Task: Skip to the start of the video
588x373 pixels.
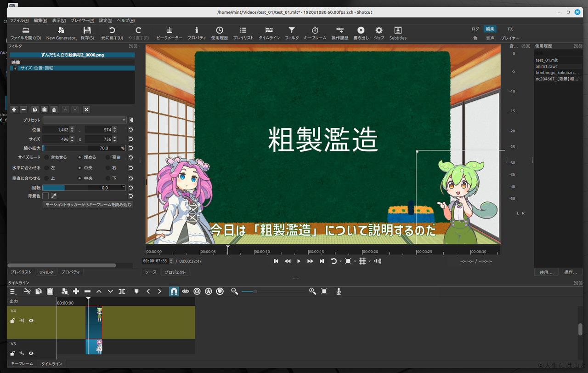Action: click(x=276, y=261)
